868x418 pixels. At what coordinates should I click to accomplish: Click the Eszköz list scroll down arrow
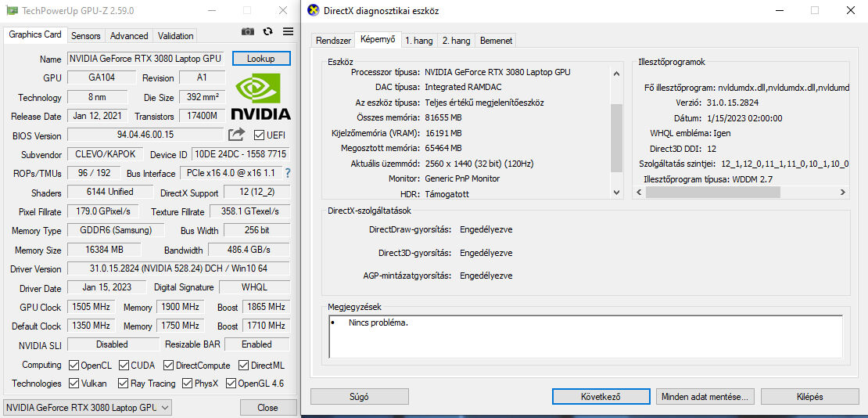click(x=617, y=193)
